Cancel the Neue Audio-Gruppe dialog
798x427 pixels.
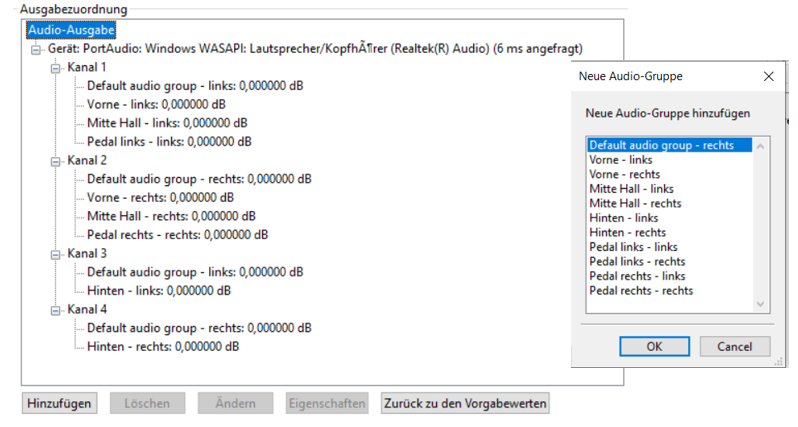coord(734,347)
